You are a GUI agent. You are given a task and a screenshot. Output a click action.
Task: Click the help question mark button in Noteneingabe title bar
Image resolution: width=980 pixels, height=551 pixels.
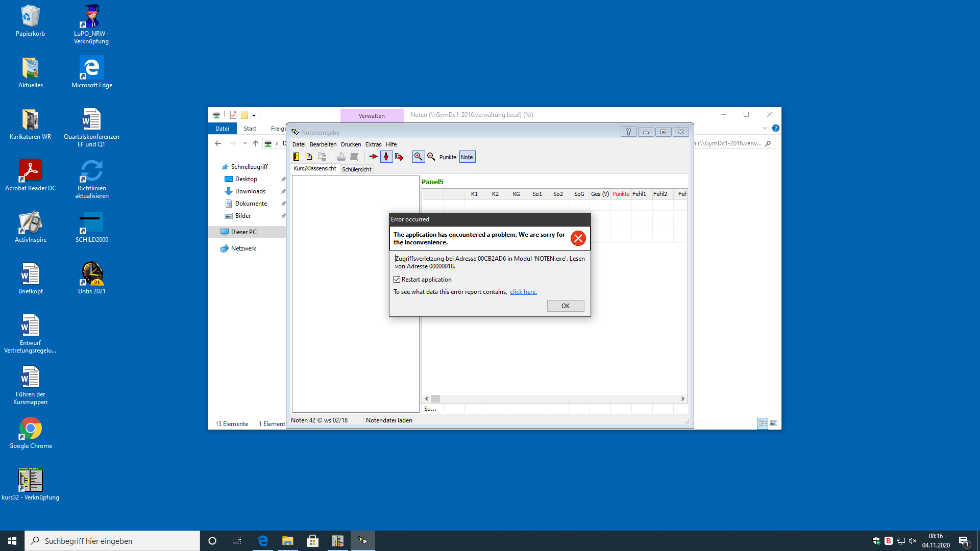(628, 132)
